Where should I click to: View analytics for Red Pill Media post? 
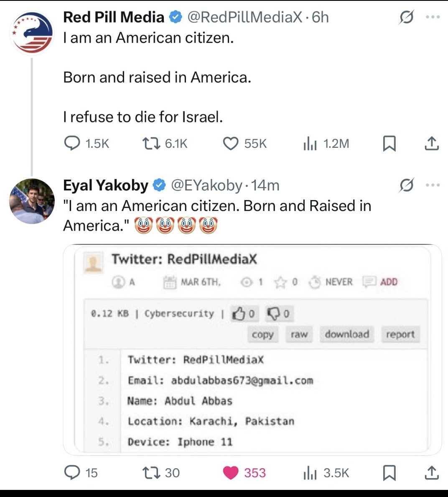[x=326, y=144]
